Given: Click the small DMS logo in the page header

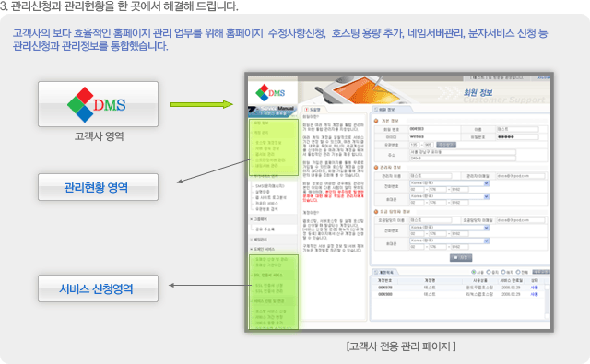Looking at the screenshot, I should [270, 92].
